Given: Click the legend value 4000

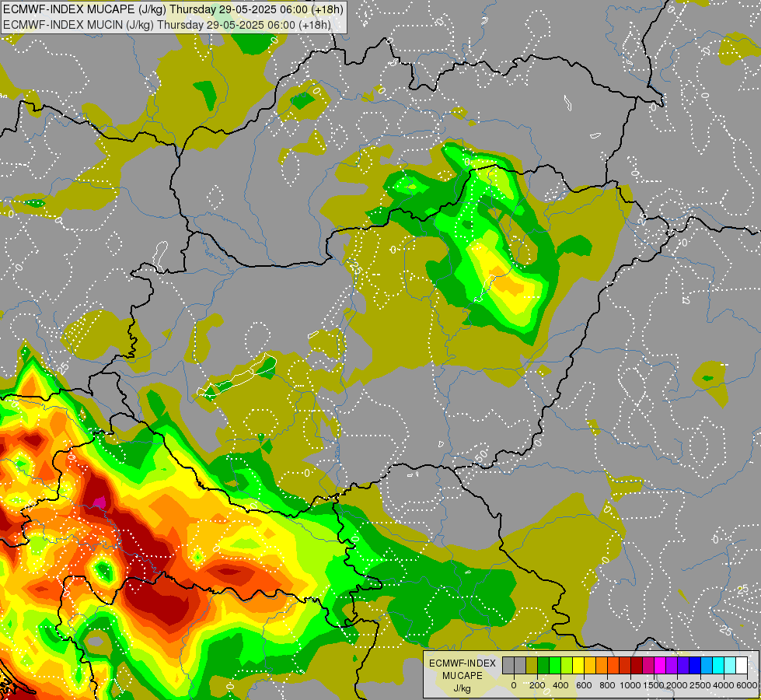Looking at the screenshot, I should (x=724, y=685).
